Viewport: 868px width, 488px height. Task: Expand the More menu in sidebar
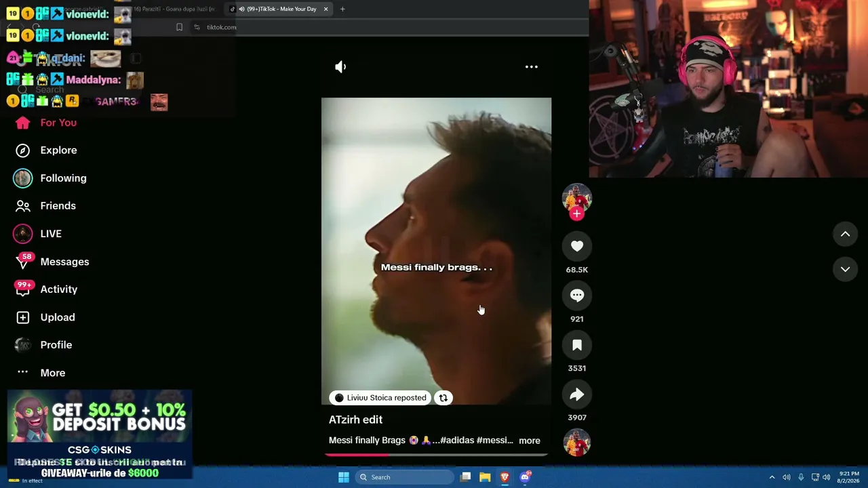(x=41, y=373)
